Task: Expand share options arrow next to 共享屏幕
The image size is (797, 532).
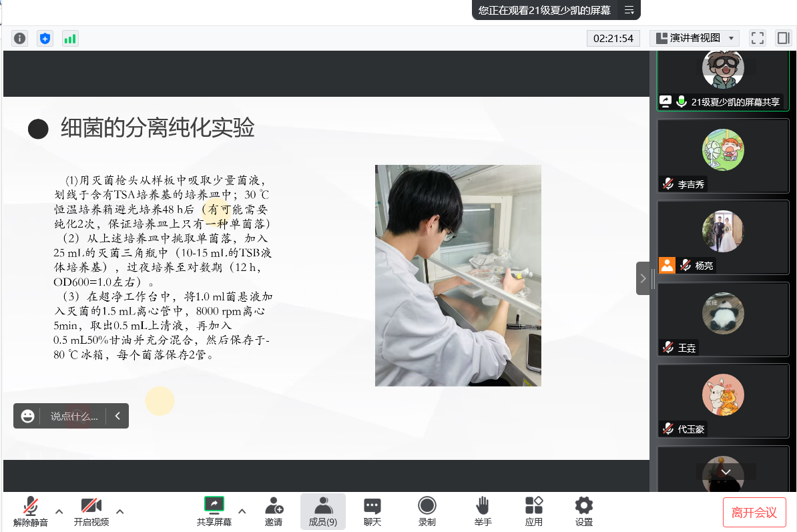Action: pyautogui.click(x=242, y=511)
